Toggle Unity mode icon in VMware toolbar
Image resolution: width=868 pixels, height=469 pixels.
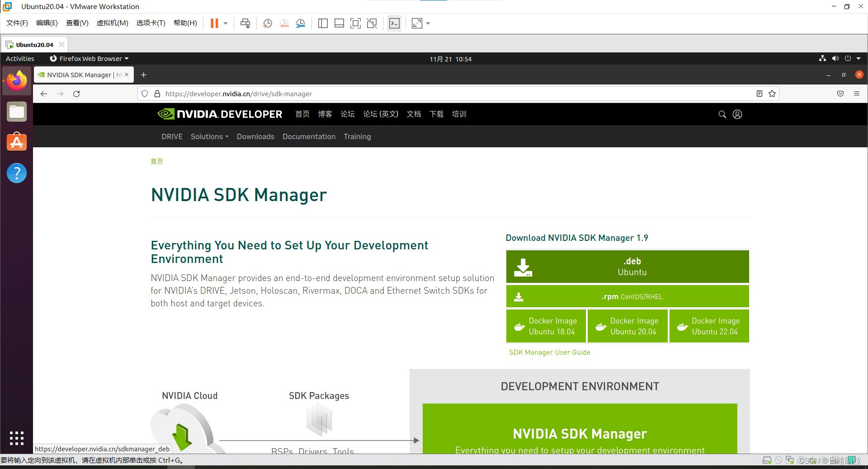tap(372, 23)
